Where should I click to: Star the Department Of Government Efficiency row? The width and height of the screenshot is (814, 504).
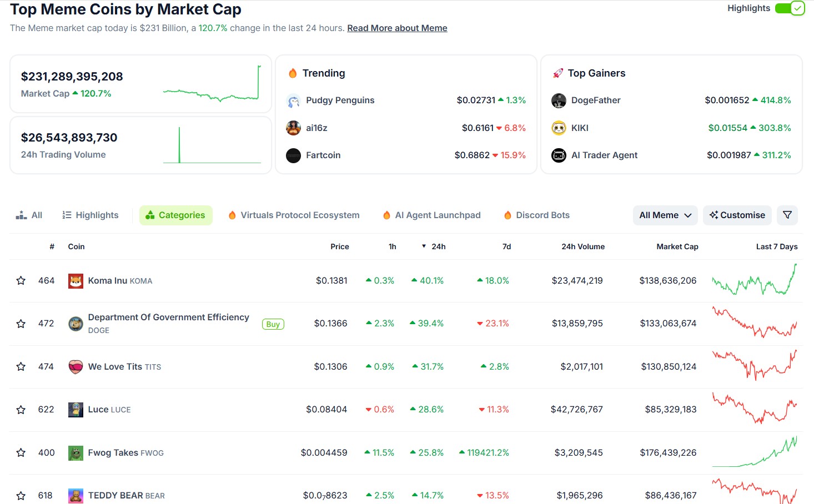(x=21, y=324)
